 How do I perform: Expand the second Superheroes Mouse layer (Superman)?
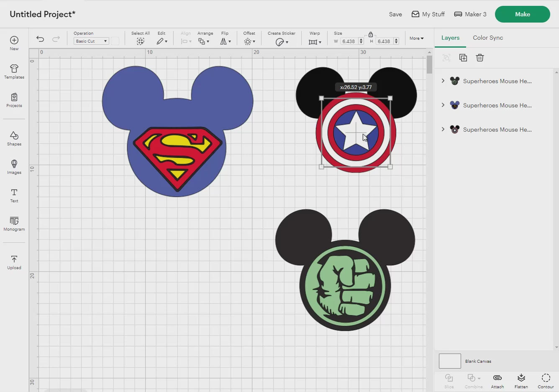(x=443, y=105)
